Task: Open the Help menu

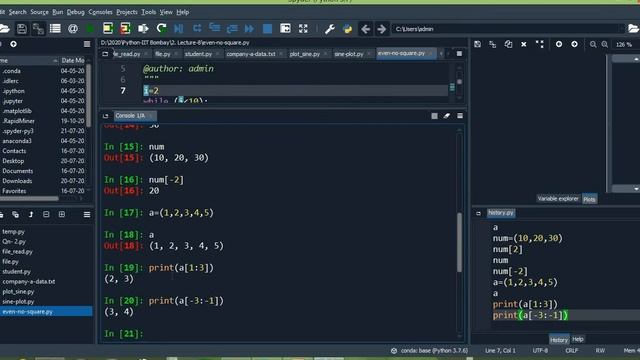Action: point(182,12)
